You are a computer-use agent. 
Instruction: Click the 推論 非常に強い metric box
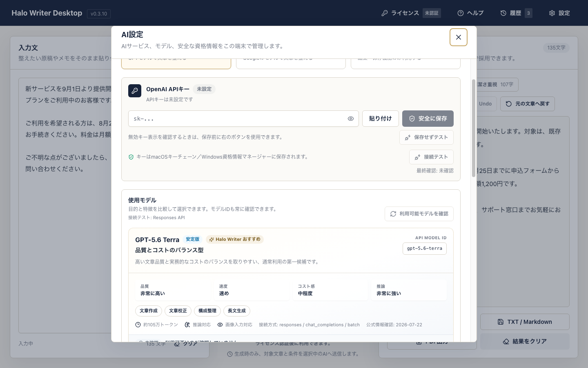coord(409,290)
